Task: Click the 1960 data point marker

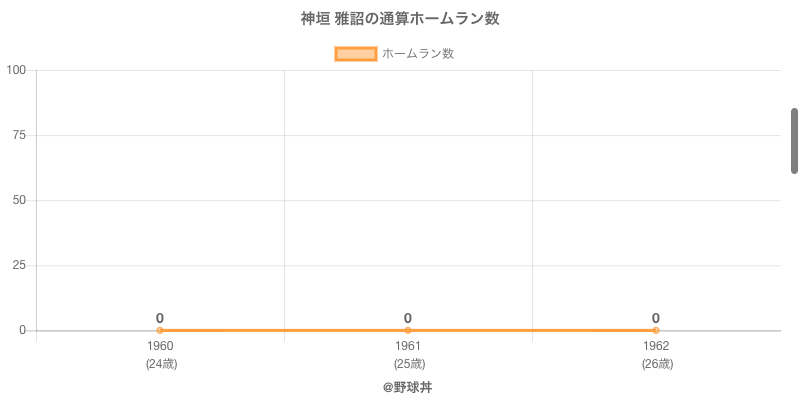Action: tap(160, 330)
